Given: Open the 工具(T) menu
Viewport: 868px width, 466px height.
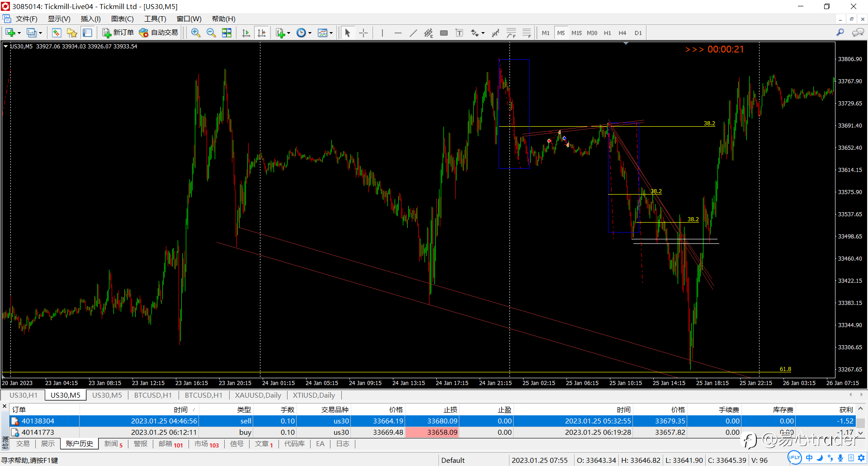Looking at the screenshot, I should [155, 19].
